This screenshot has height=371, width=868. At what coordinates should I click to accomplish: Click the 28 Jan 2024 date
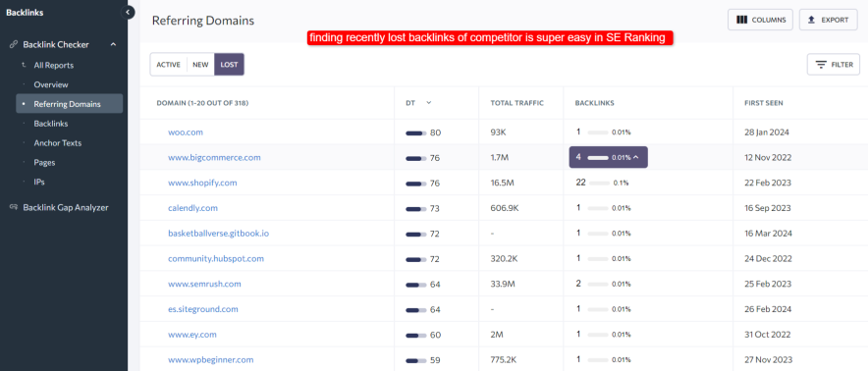(767, 132)
